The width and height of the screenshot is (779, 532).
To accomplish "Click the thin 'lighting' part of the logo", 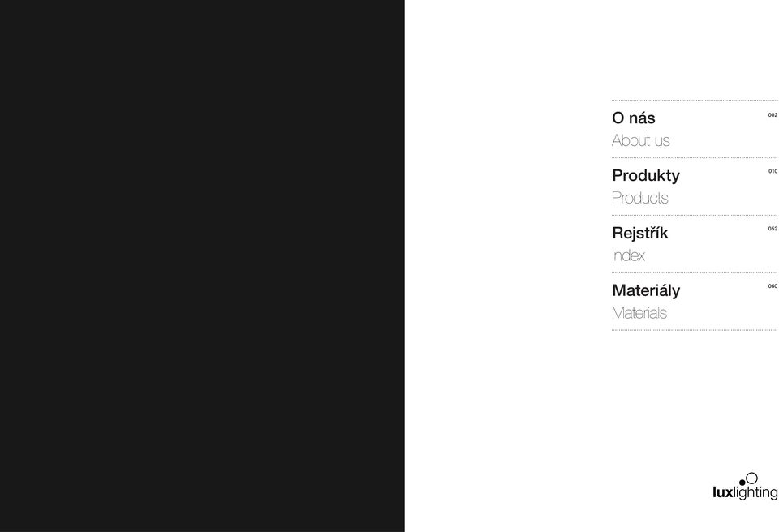I will point(755,493).
